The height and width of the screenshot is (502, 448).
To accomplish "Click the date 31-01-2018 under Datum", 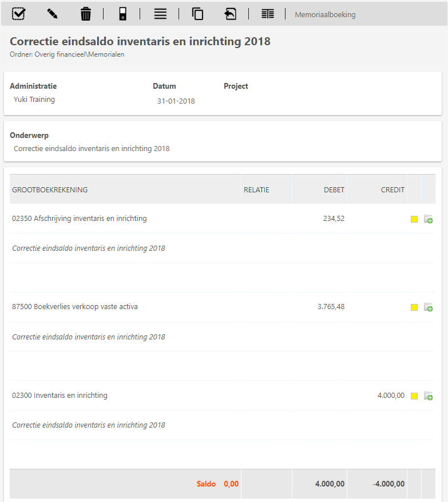I will click(176, 101).
